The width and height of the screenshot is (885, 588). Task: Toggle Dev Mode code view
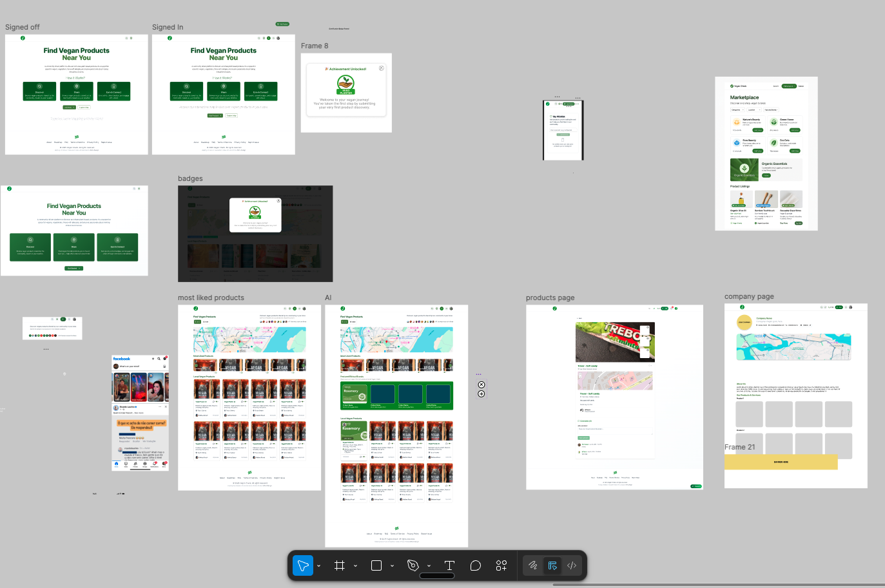point(572,565)
